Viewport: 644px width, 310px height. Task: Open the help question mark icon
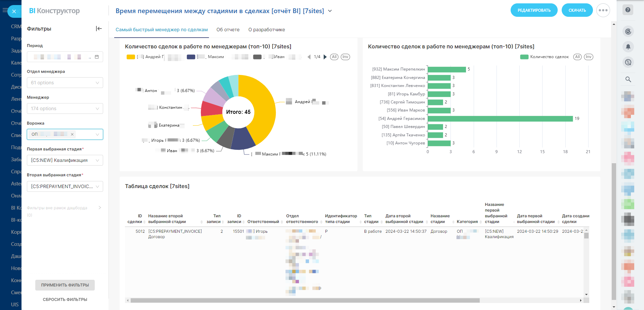[x=628, y=10]
